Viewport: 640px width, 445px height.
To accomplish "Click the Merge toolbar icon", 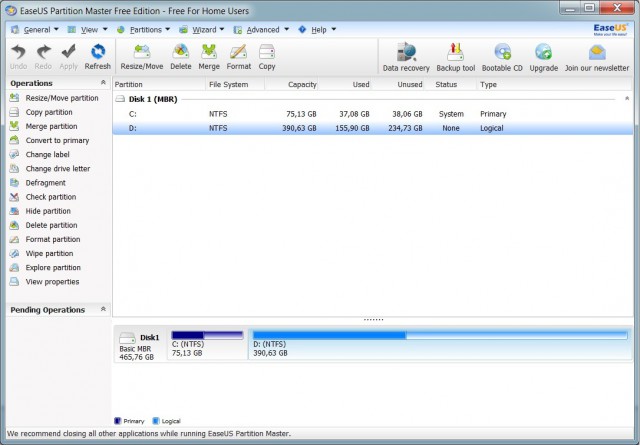I will [x=209, y=57].
